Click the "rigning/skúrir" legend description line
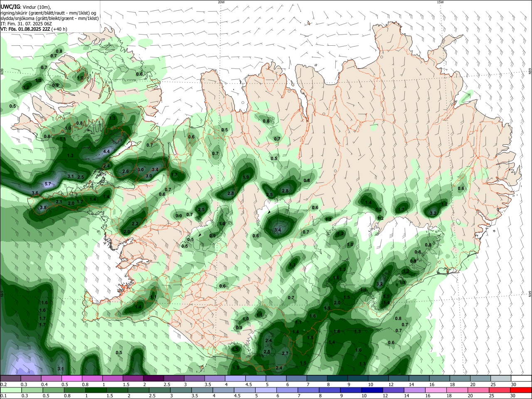Image resolution: width=532 pixels, height=399 pixels. (x=49, y=12)
